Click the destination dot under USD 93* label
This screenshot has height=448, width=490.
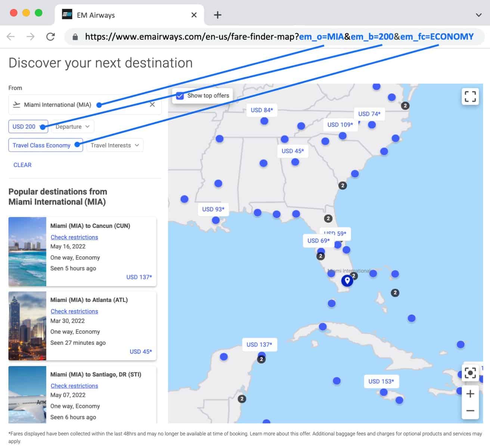pos(215,220)
